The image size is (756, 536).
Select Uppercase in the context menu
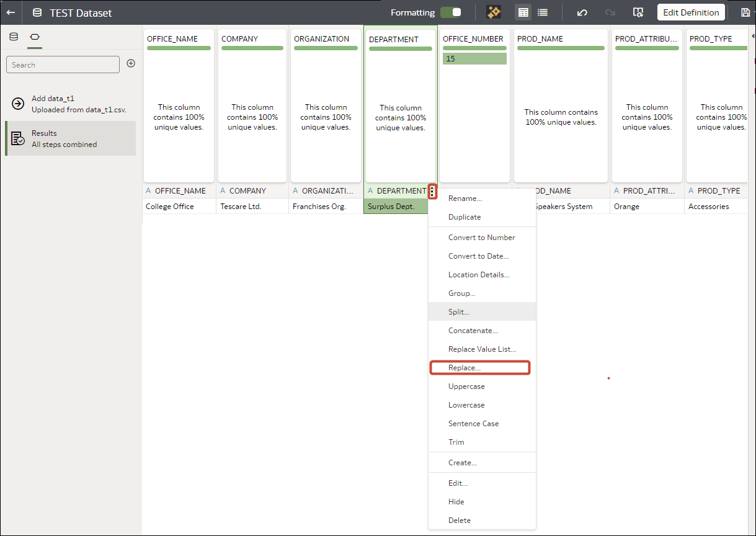[466, 386]
